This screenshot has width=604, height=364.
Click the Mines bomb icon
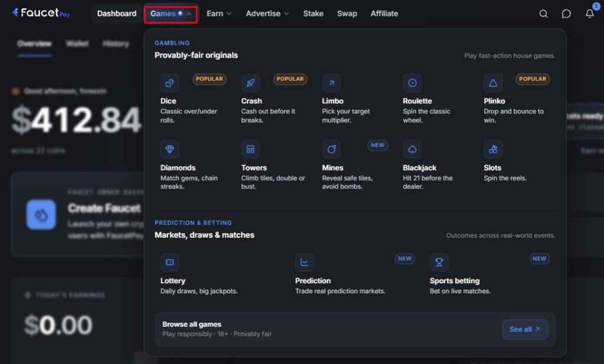[331, 149]
